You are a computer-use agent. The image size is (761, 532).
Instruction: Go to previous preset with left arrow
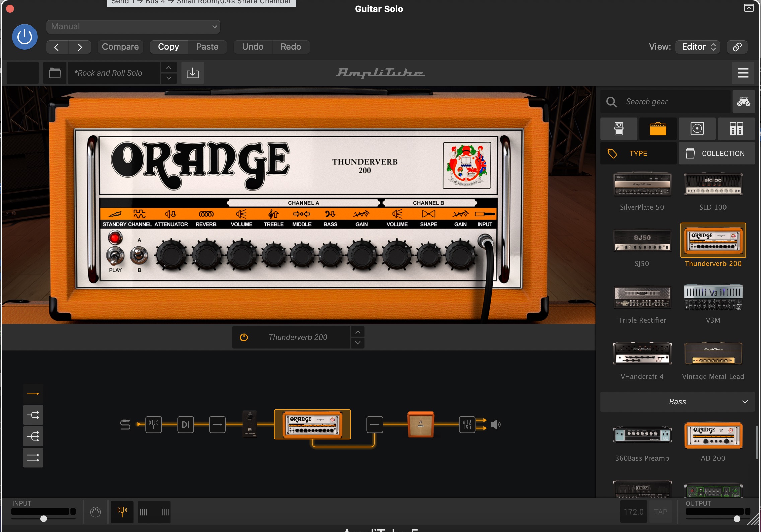57,47
